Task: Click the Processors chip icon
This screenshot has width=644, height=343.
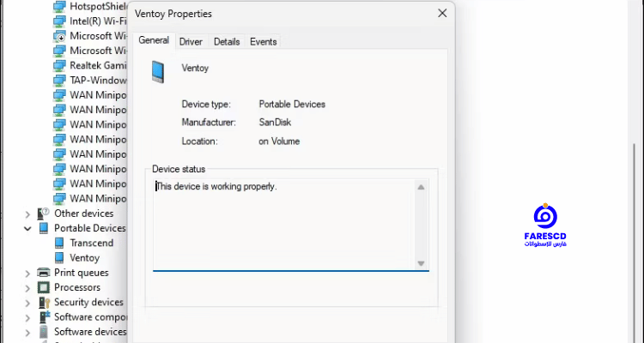Action: (x=43, y=287)
